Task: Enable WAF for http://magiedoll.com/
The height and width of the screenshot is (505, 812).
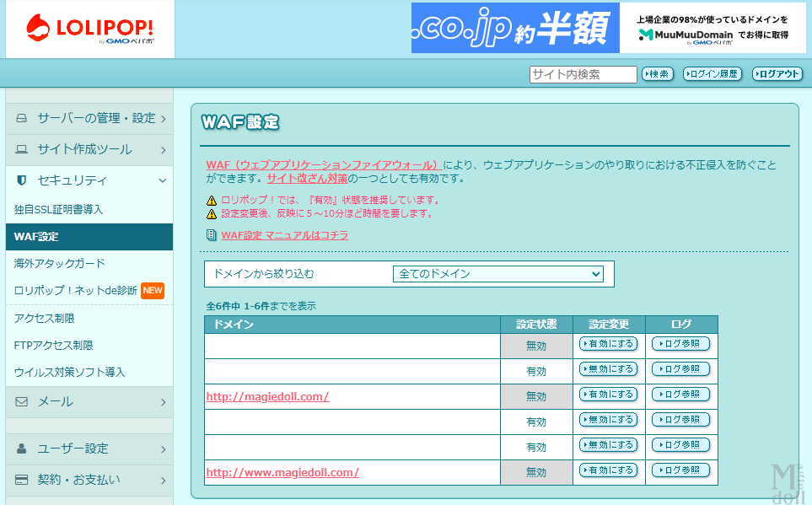Action: [x=608, y=395]
